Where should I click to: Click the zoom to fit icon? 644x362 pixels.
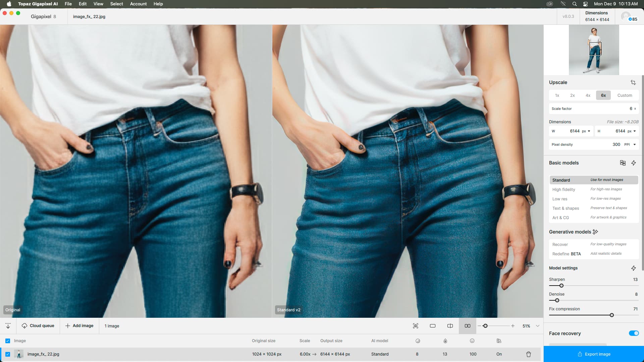[x=415, y=326]
